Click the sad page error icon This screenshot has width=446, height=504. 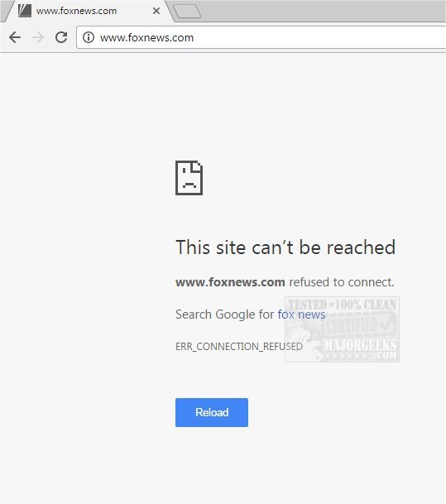click(189, 178)
